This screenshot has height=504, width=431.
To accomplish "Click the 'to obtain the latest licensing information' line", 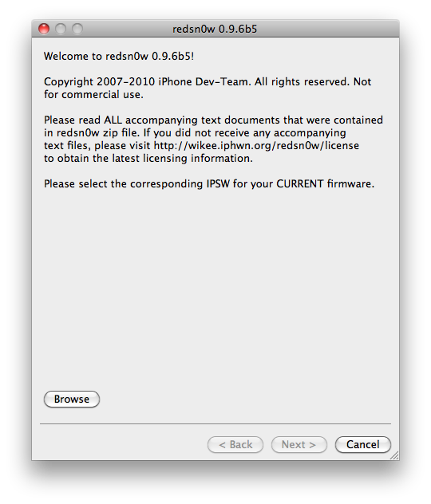I will point(148,158).
